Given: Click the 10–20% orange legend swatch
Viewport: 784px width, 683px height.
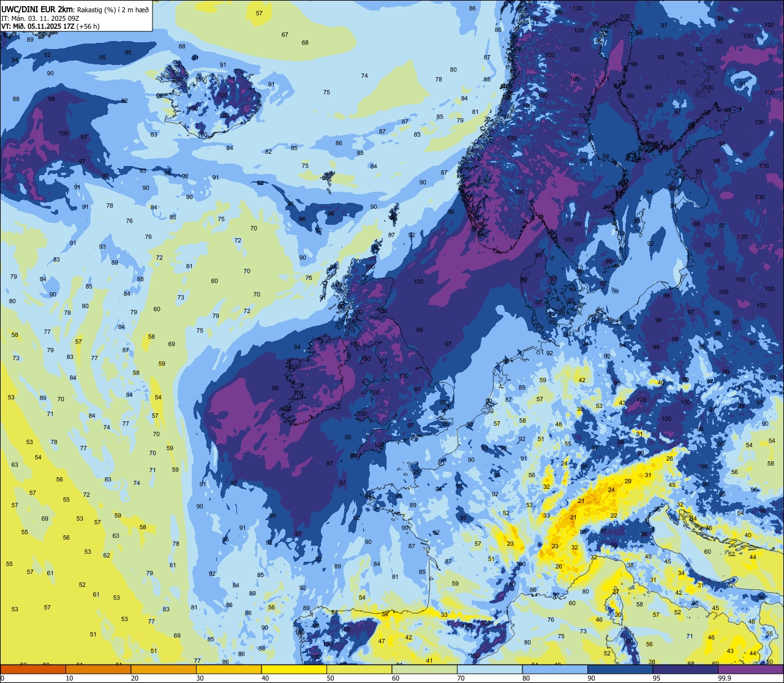Looking at the screenshot, I should pos(98,669).
